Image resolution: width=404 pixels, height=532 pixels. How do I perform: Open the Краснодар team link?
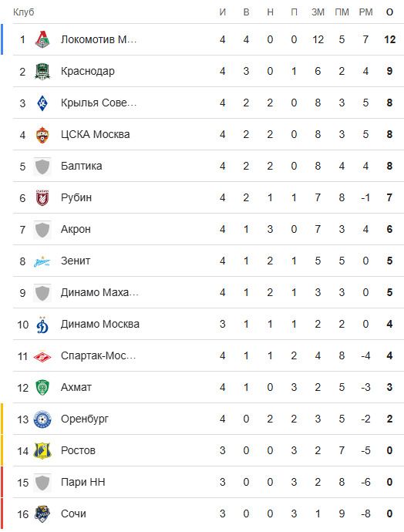(88, 71)
